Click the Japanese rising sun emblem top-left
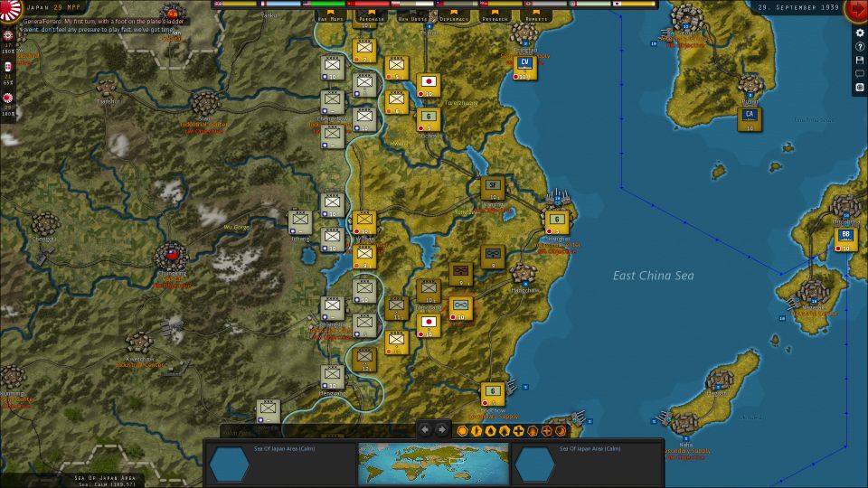The width and height of the screenshot is (868, 488). 10,10
